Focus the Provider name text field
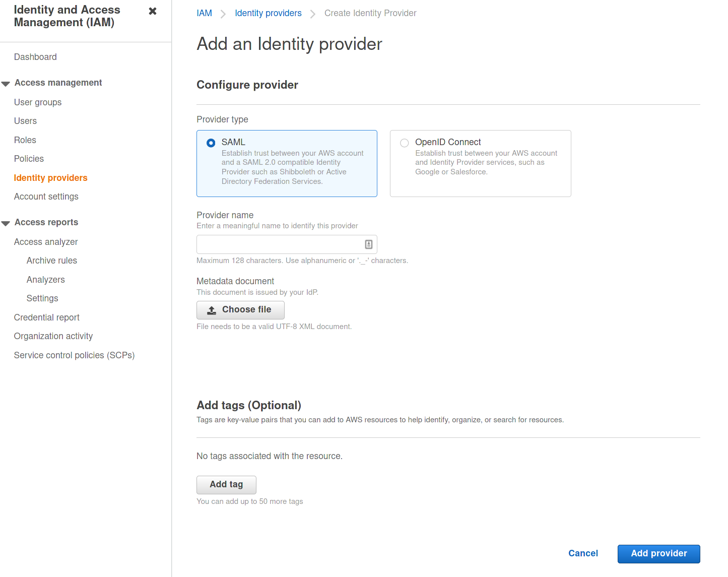Image resolution: width=728 pixels, height=577 pixels. coord(279,244)
